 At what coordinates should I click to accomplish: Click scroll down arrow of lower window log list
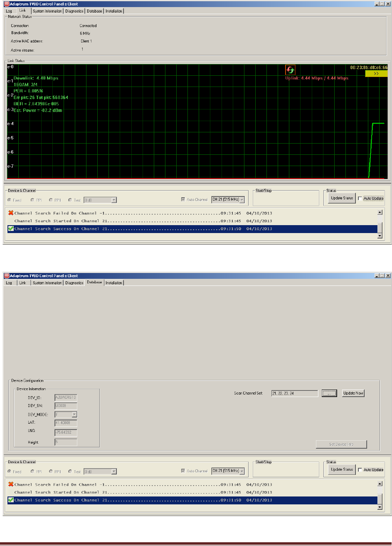380,507
